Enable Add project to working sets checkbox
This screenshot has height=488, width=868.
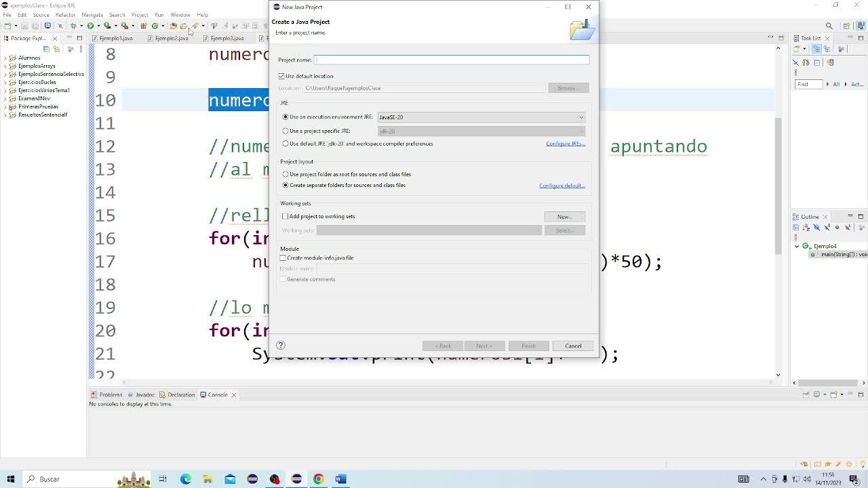pyautogui.click(x=285, y=216)
